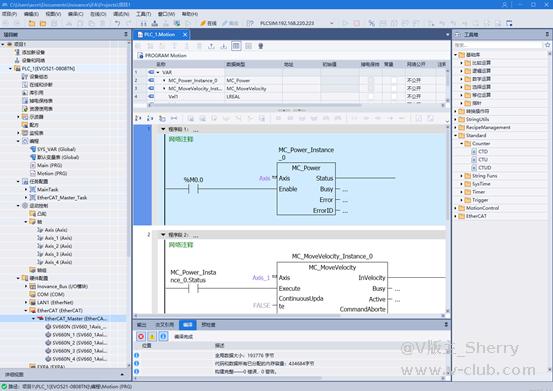Screen dimensions: 553x391
Task: Select SYS_VAR (Global) in project tree
Action: pyautogui.click(x=56, y=149)
